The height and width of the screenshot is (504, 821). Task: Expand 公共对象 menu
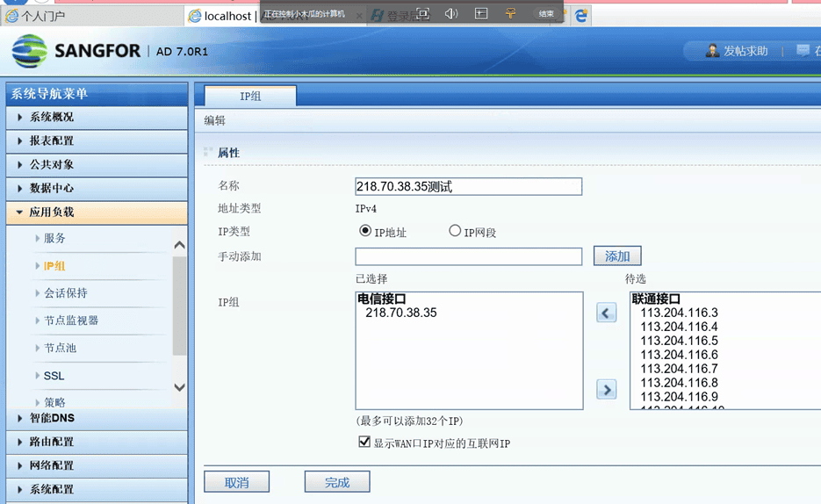[97, 164]
